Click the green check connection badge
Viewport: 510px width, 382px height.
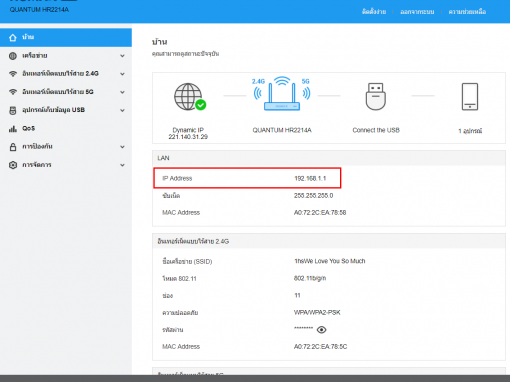click(201, 105)
